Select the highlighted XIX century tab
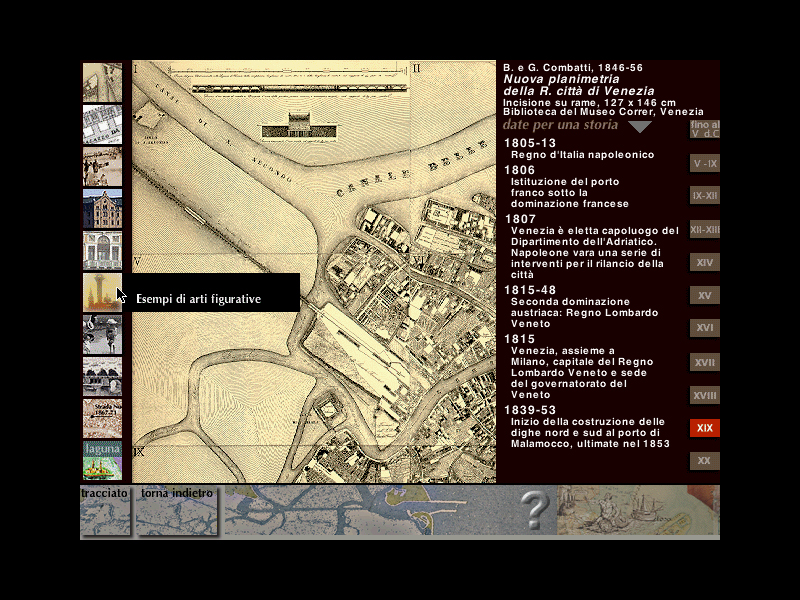The height and width of the screenshot is (600, 800). tap(705, 428)
